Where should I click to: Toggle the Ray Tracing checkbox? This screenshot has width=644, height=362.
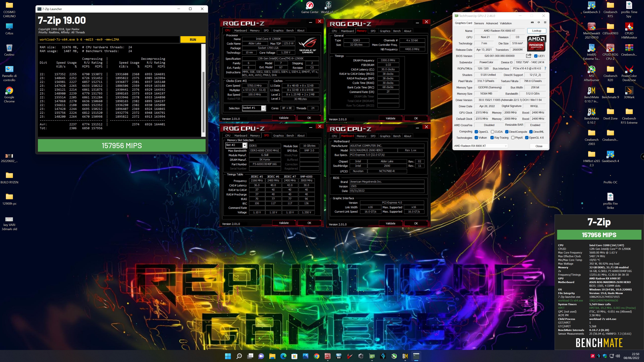pyautogui.click(x=492, y=138)
